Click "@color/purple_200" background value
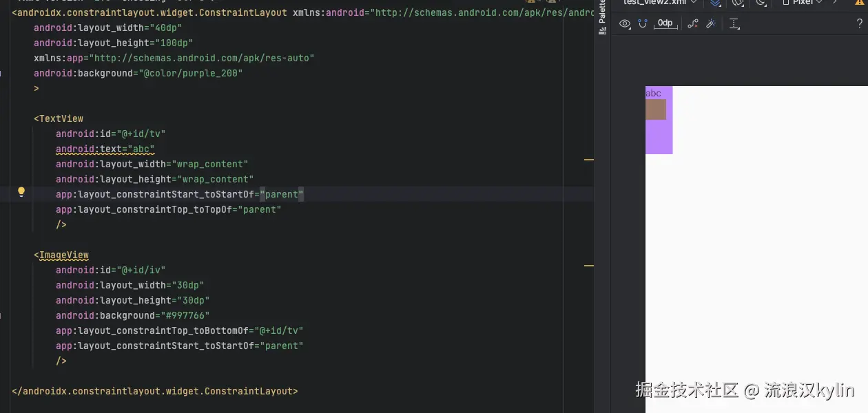This screenshot has width=868, height=413. [x=190, y=73]
